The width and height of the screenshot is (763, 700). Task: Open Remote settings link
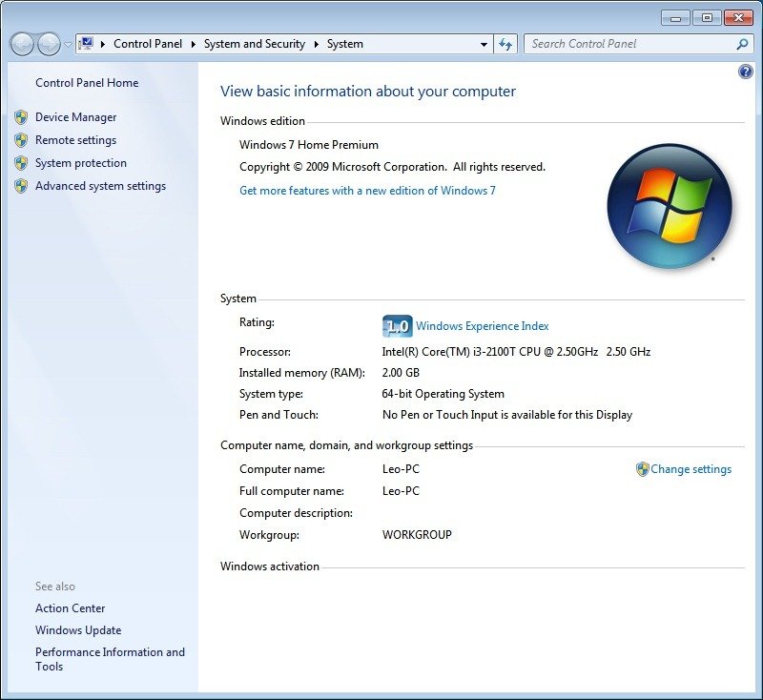(76, 140)
